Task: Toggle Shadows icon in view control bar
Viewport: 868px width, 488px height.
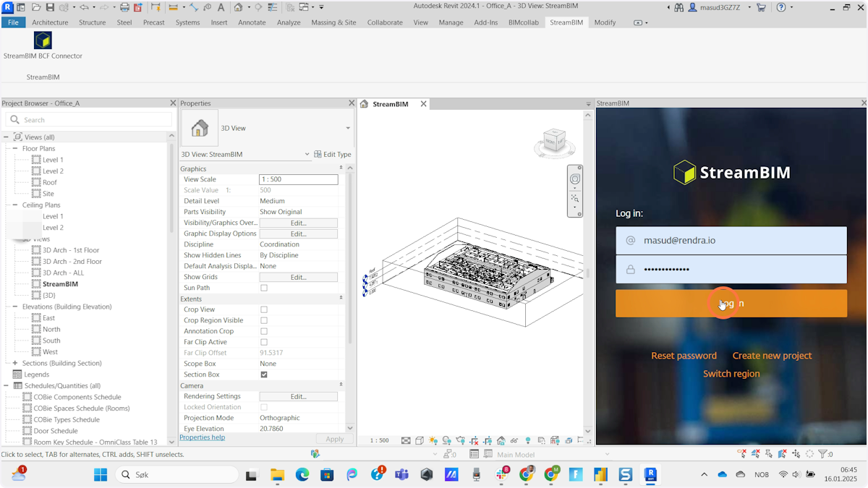Action: tap(446, 440)
